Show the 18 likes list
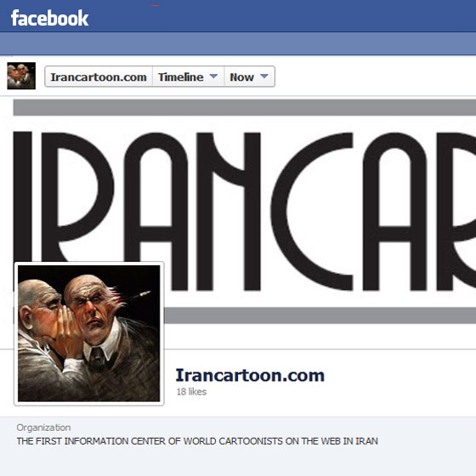The height and width of the screenshot is (476, 476). click(191, 392)
